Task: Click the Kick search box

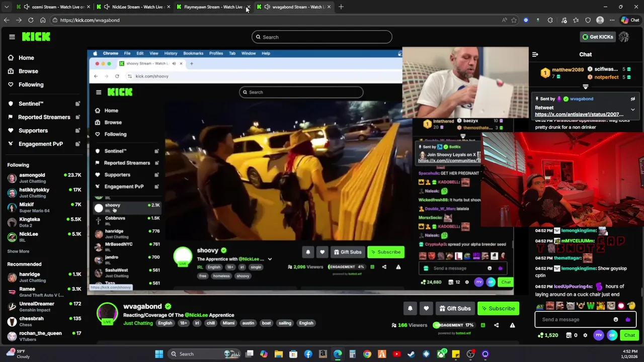Action: 322,37
